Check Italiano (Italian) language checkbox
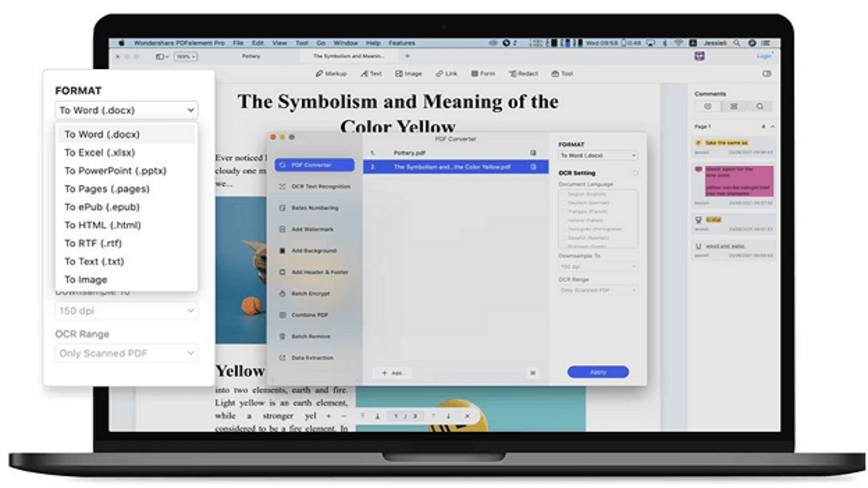Screen dimensions: 868x488 (x=564, y=220)
